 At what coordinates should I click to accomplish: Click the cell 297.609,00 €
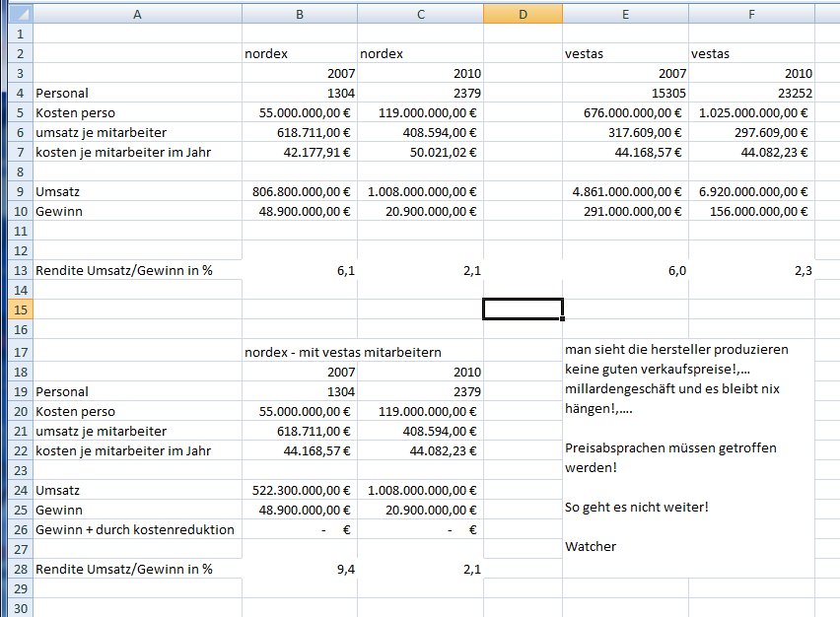751,132
